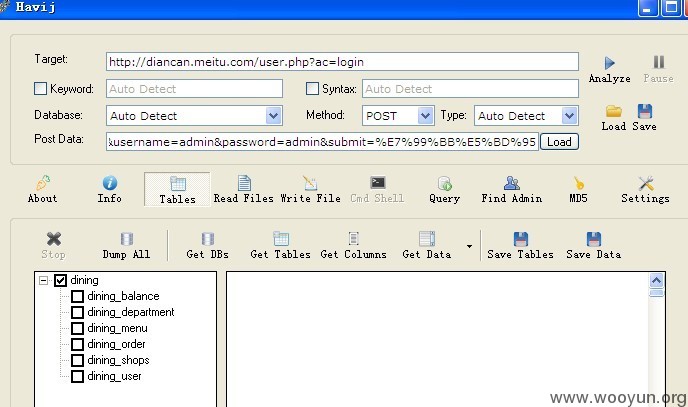Screen dimensions: 688x407
Task: Open the Database dropdown
Action: (273, 116)
